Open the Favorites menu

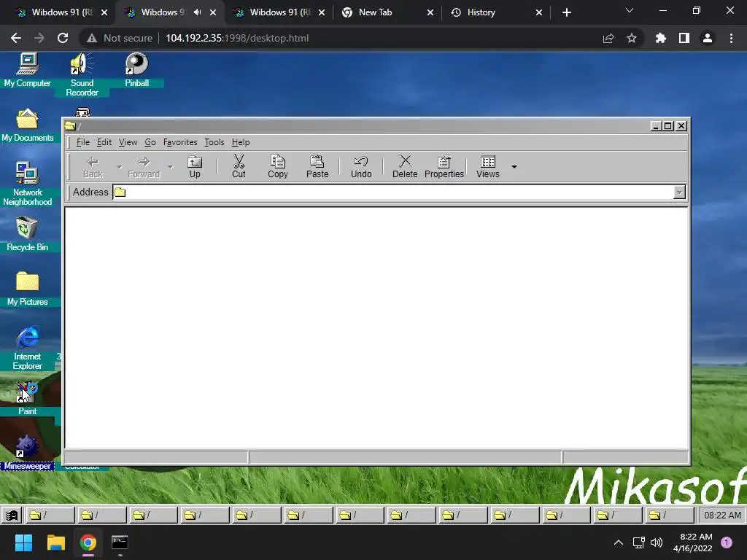pyautogui.click(x=180, y=142)
